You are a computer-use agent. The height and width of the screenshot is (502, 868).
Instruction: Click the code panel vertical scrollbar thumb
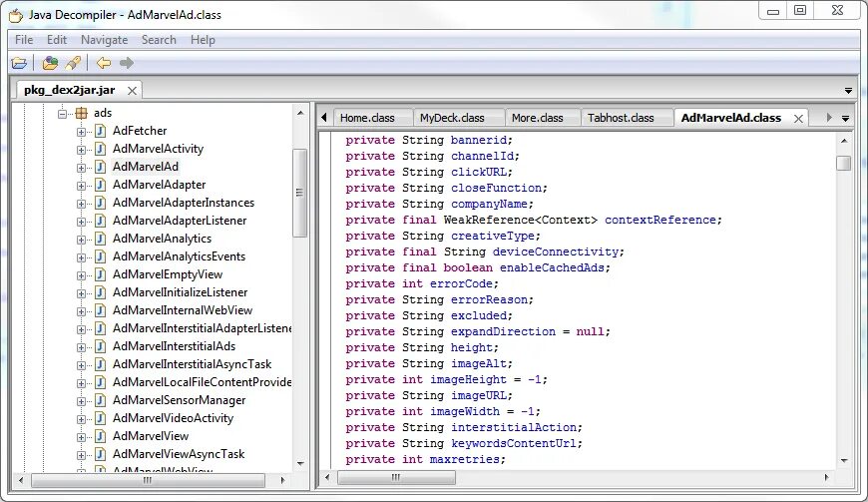[x=844, y=164]
